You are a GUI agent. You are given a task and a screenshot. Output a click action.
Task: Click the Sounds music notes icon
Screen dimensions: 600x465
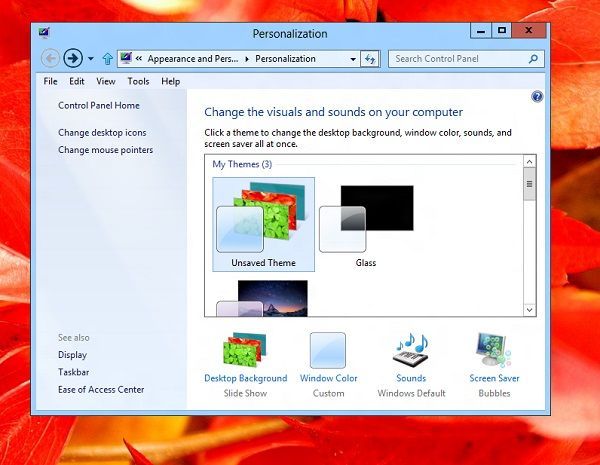point(411,350)
